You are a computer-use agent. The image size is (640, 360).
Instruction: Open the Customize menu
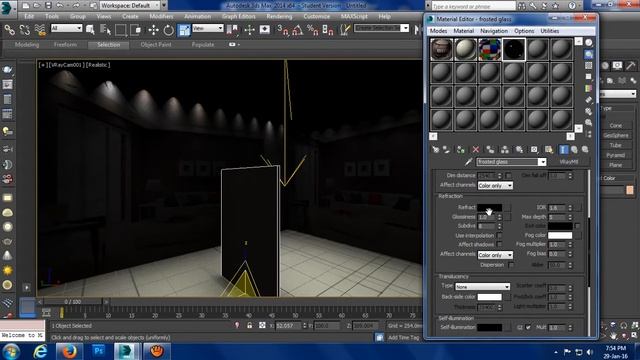click(316, 16)
